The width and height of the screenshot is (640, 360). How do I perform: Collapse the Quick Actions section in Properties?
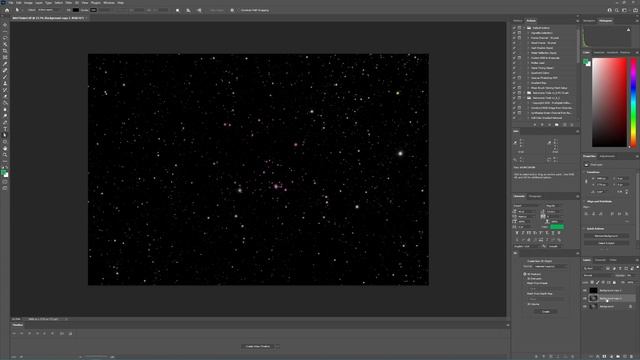tap(584, 229)
